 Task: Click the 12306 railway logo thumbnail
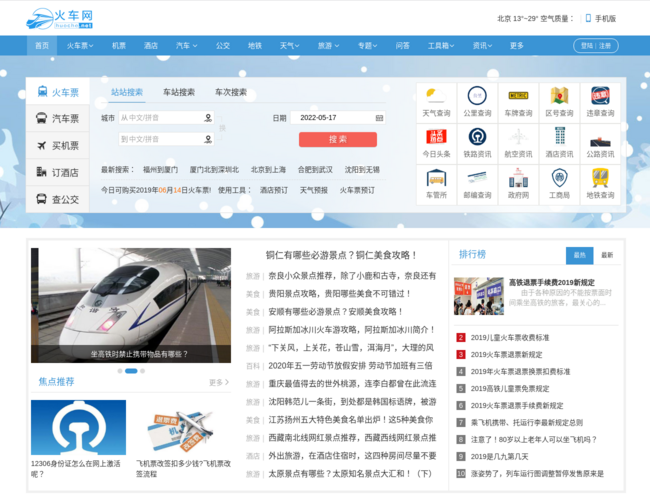(78, 427)
